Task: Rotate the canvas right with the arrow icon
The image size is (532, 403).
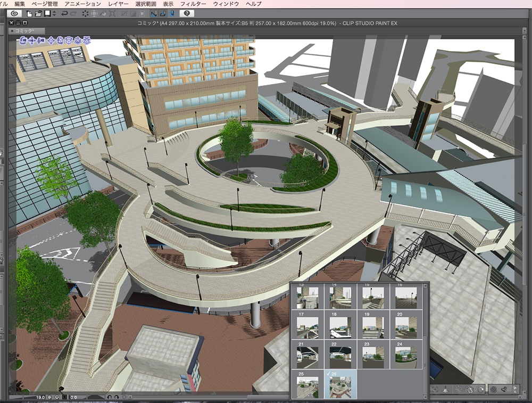Action: tap(117, 397)
